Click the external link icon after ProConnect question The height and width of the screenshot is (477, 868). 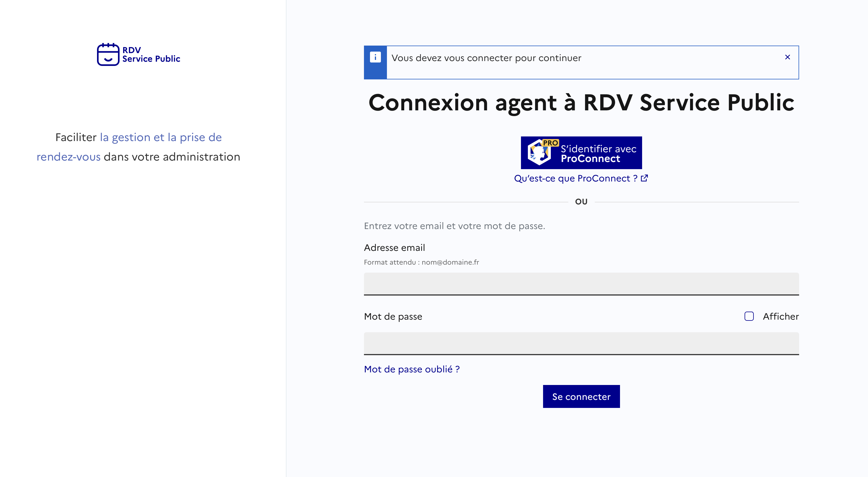pyautogui.click(x=644, y=178)
